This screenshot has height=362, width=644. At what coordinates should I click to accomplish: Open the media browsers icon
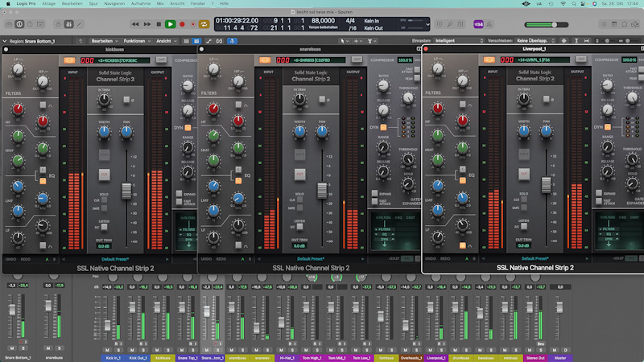click(635, 25)
